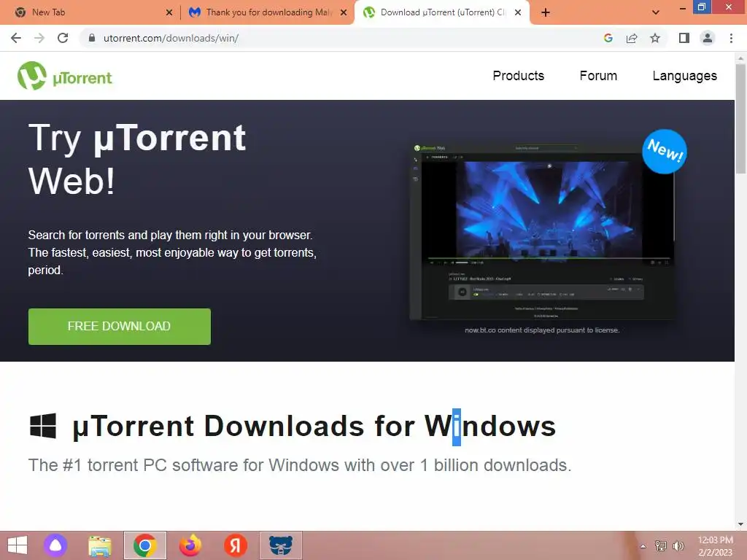The width and height of the screenshot is (747, 560).
Task: Click the µTorrent Web preview screenshot
Action: pyautogui.click(x=542, y=231)
